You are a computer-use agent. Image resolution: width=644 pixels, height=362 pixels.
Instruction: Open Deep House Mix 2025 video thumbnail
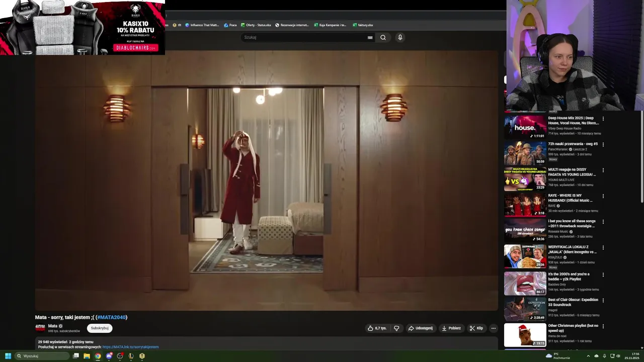point(525,127)
